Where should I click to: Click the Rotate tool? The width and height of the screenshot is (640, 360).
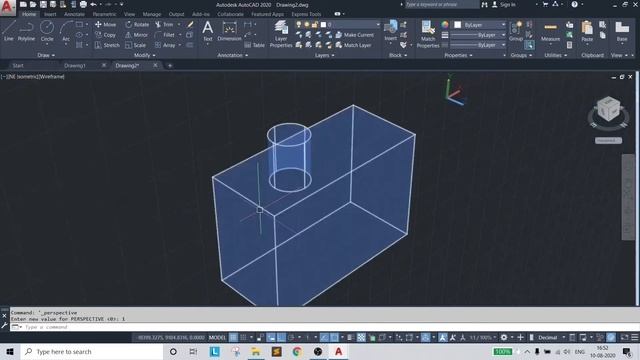[137, 24]
